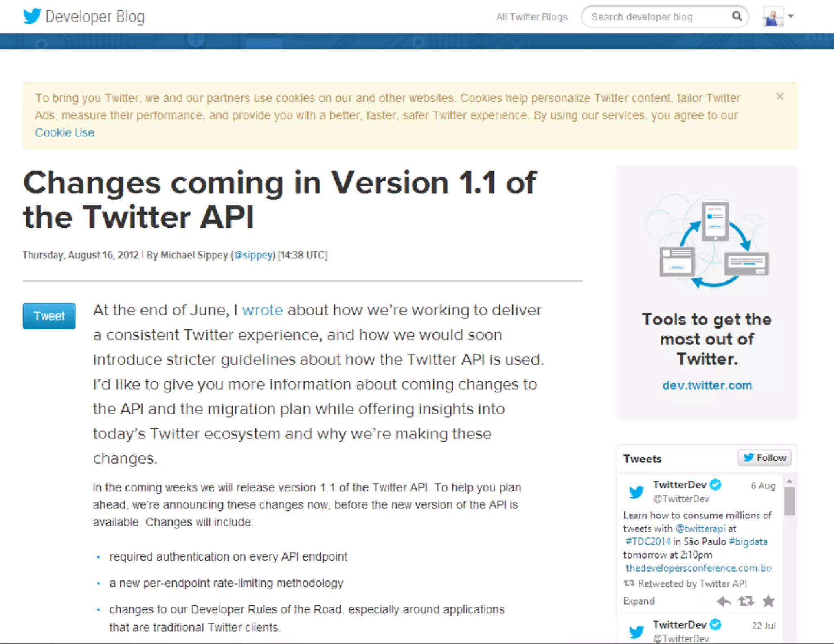Click the profile avatar in header
This screenshot has height=644, width=834.
773,17
